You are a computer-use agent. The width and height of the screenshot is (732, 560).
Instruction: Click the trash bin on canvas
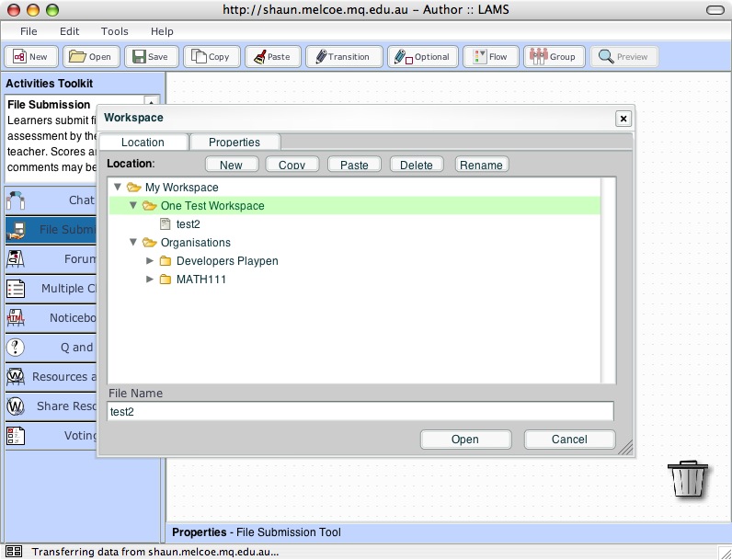pyautogui.click(x=688, y=479)
